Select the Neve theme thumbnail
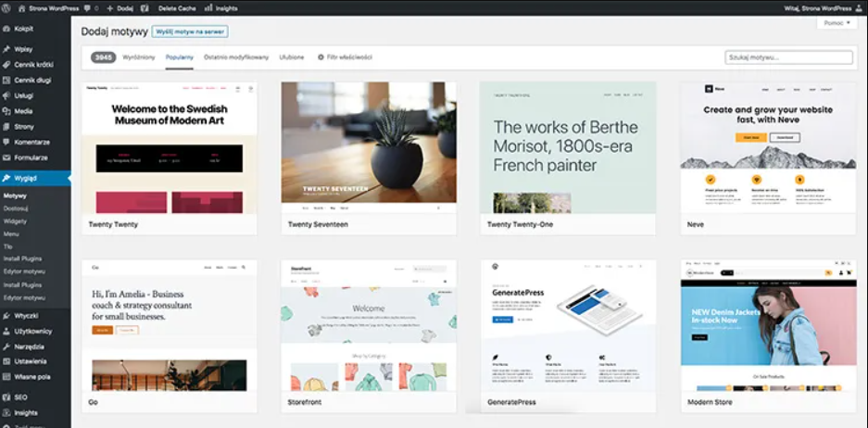This screenshot has height=428, width=868. point(768,148)
